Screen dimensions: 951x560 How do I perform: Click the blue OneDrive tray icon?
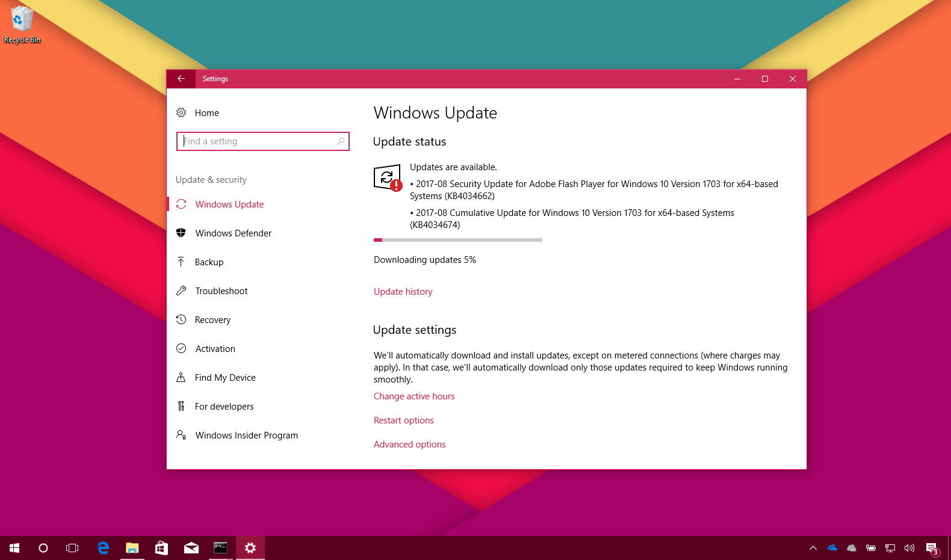click(x=832, y=548)
